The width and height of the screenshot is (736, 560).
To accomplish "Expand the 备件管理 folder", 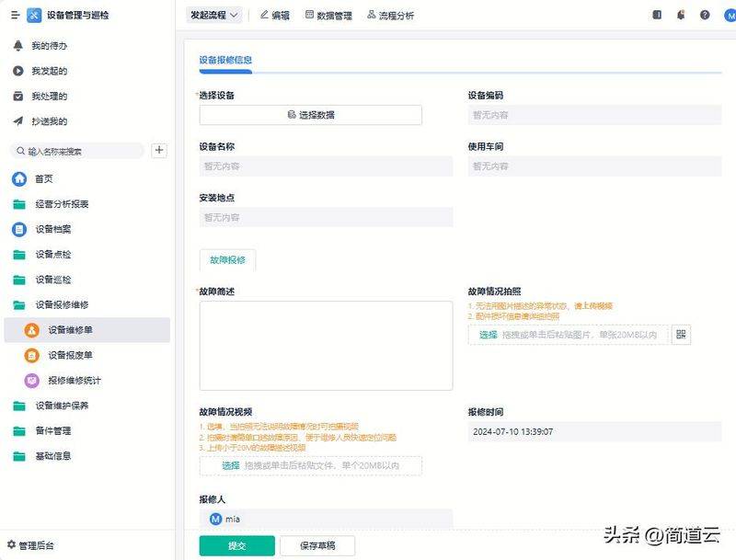I will tap(52, 431).
